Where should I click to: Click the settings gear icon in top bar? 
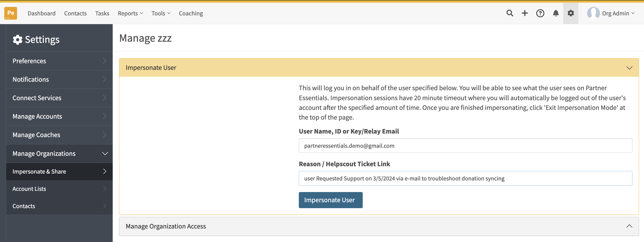(571, 13)
